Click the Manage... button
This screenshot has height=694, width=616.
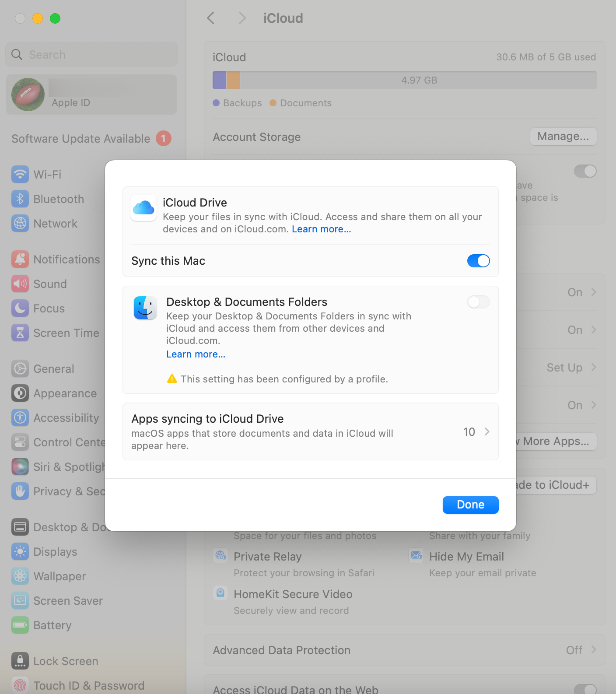(x=563, y=137)
